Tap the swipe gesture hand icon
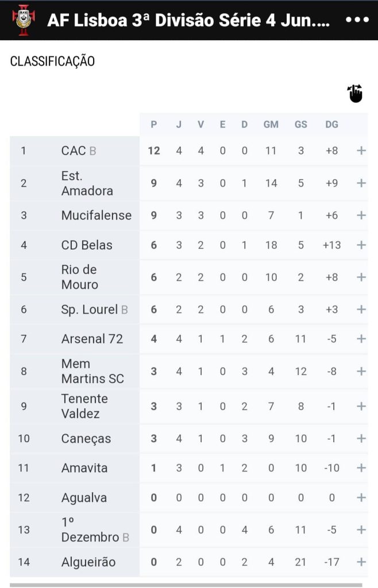378x588 pixels. 355,93
